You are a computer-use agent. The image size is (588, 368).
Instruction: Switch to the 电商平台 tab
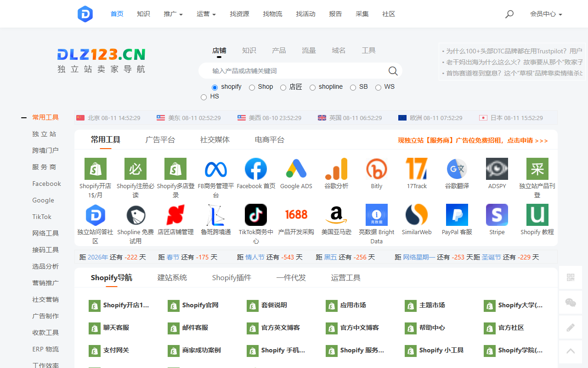pos(270,140)
